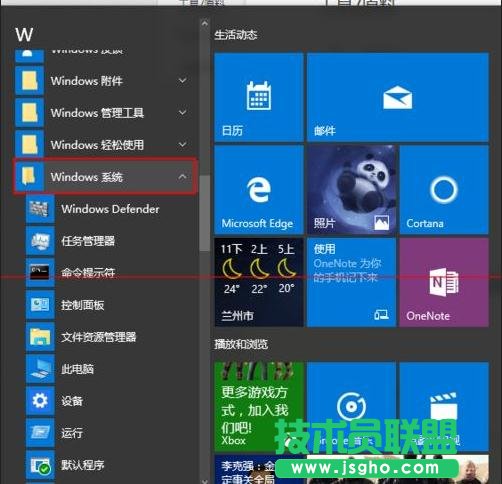Viewport: 502px width, 484px height.
Task: Open the 运行 icon
Action: 40,433
